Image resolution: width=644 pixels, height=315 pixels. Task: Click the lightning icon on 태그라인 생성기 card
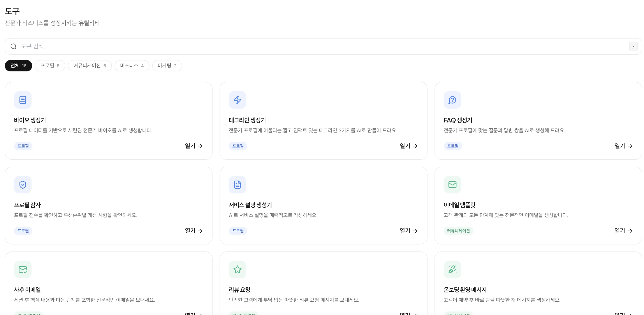tap(237, 100)
